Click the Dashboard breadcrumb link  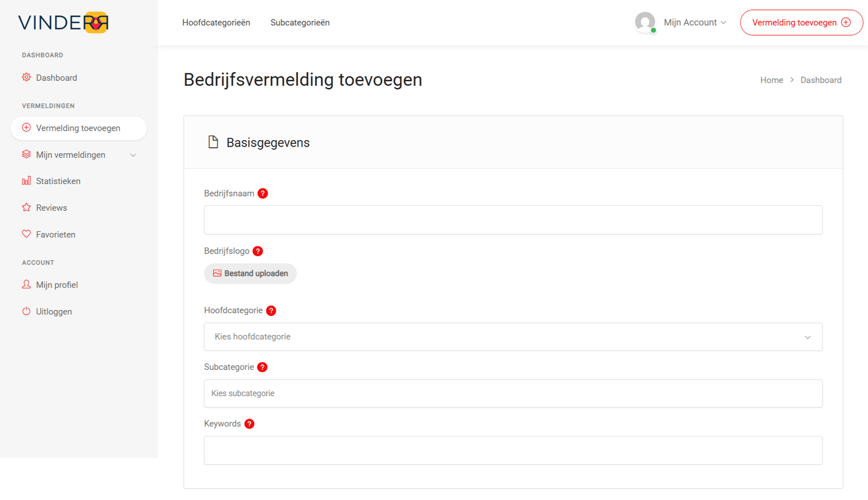(821, 80)
